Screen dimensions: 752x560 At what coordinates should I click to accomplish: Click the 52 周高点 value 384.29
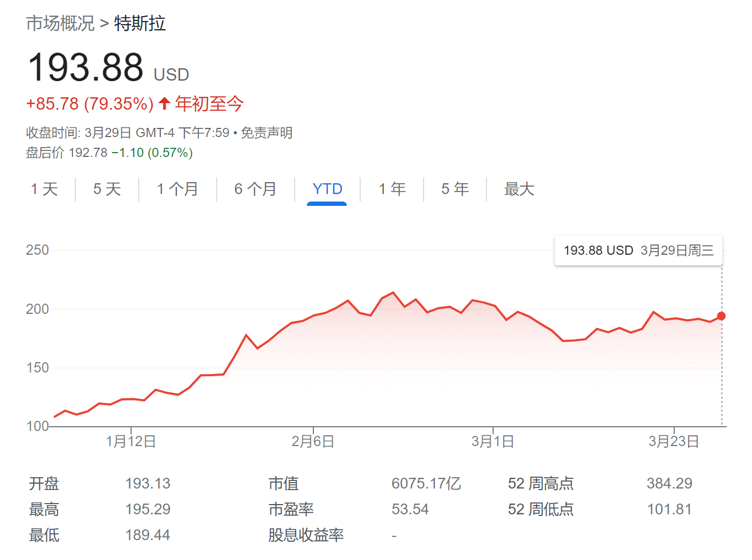(670, 484)
